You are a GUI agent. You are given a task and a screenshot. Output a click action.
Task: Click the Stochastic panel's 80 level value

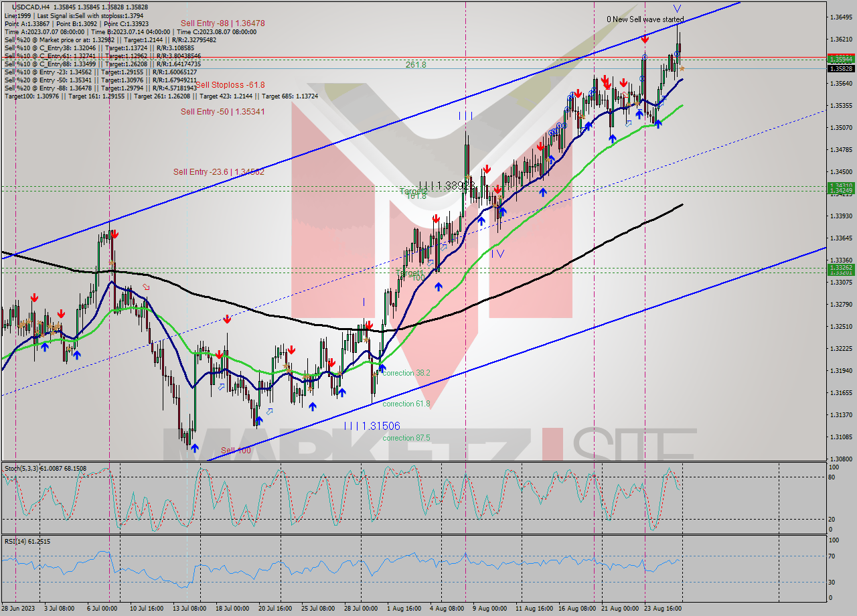(x=833, y=477)
